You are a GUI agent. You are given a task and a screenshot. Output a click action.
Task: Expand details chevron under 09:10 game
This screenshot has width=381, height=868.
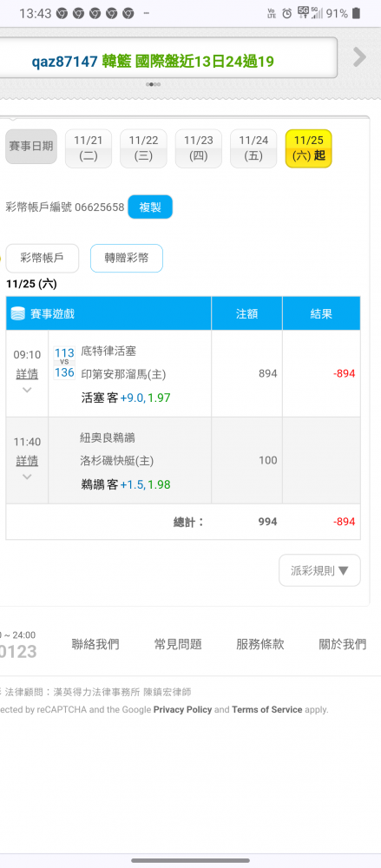[x=27, y=390]
